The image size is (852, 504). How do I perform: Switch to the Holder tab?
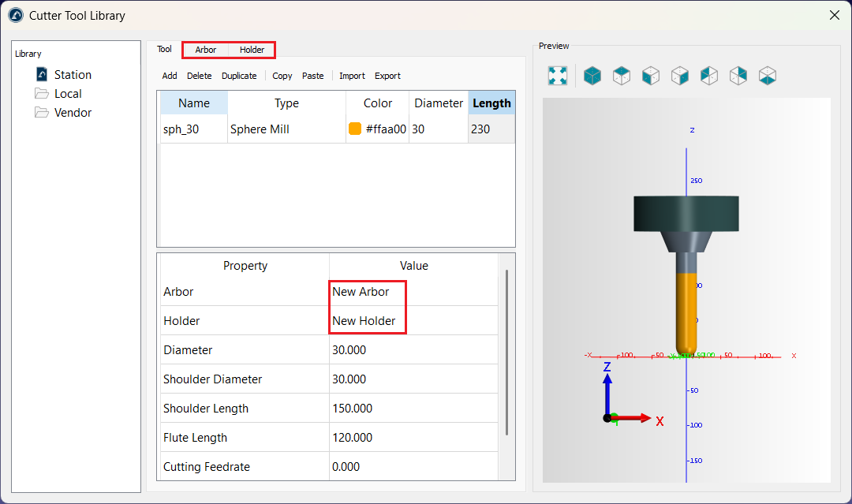pyautogui.click(x=252, y=50)
